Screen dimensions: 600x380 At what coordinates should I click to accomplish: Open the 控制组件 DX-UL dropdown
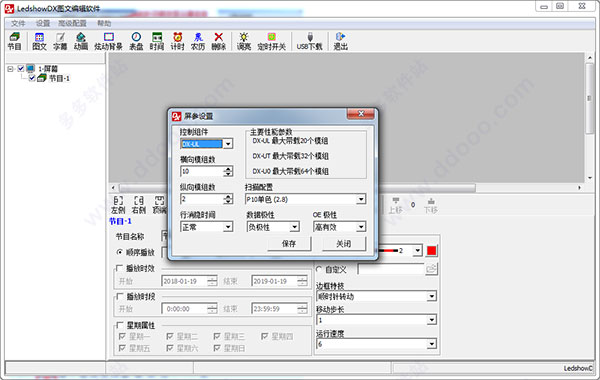(207, 144)
